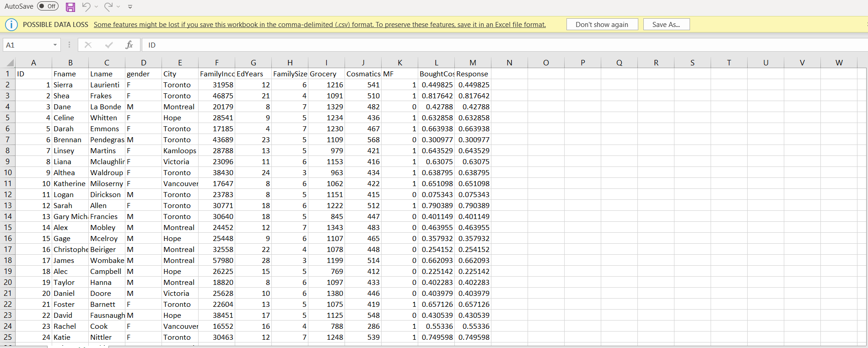Select the Cosmatics header cell

(x=363, y=74)
